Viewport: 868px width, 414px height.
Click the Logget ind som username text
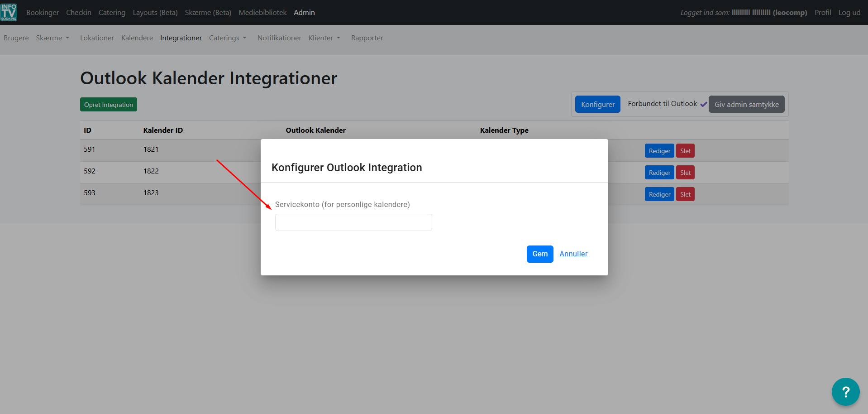[744, 13]
